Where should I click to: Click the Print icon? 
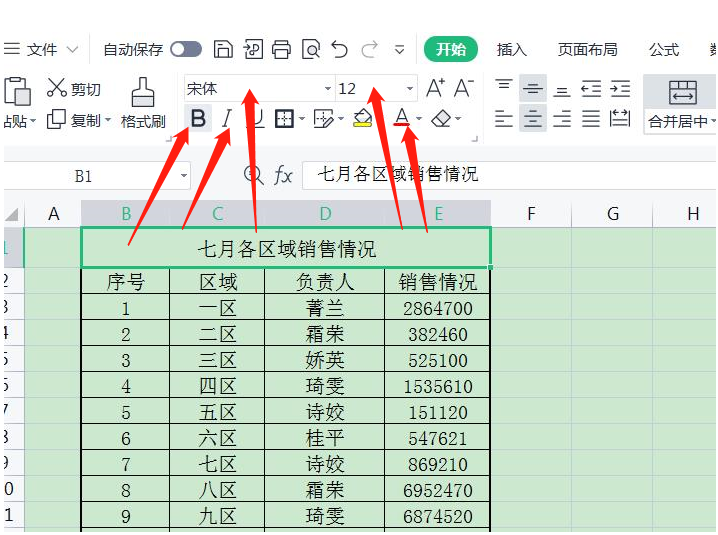(281, 49)
